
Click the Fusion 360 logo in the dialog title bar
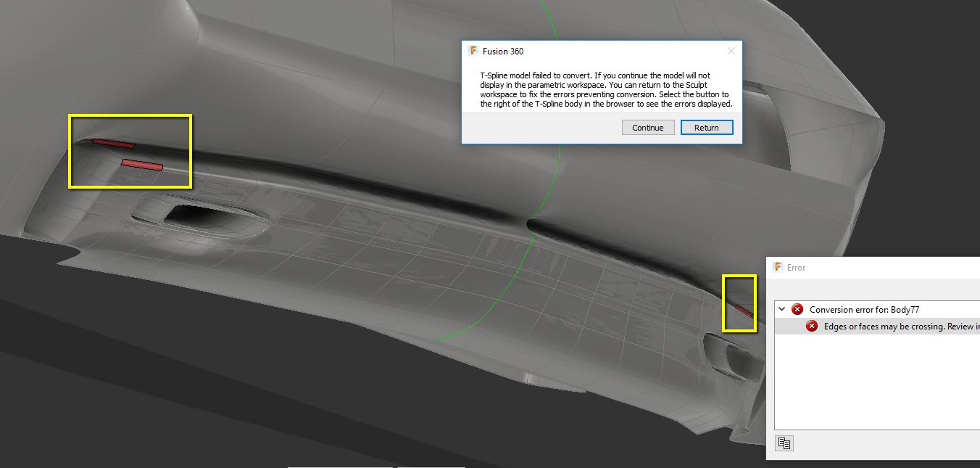click(x=474, y=51)
